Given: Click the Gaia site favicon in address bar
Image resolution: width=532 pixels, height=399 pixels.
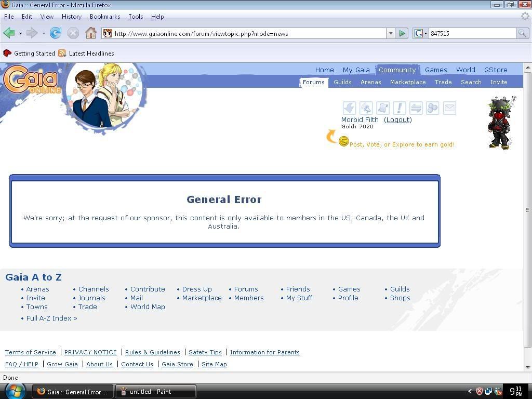Looking at the screenshot, I should coord(107,33).
